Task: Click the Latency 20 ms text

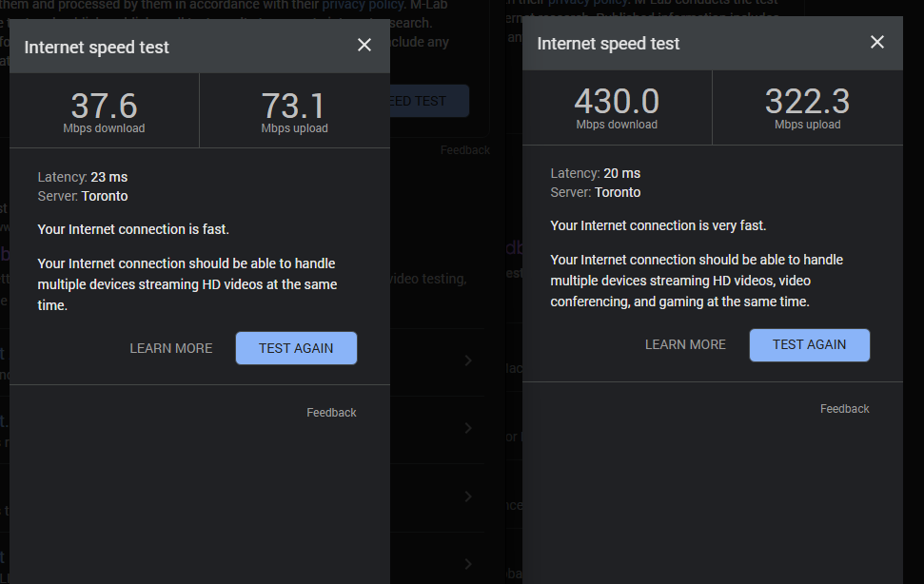Action: click(595, 174)
